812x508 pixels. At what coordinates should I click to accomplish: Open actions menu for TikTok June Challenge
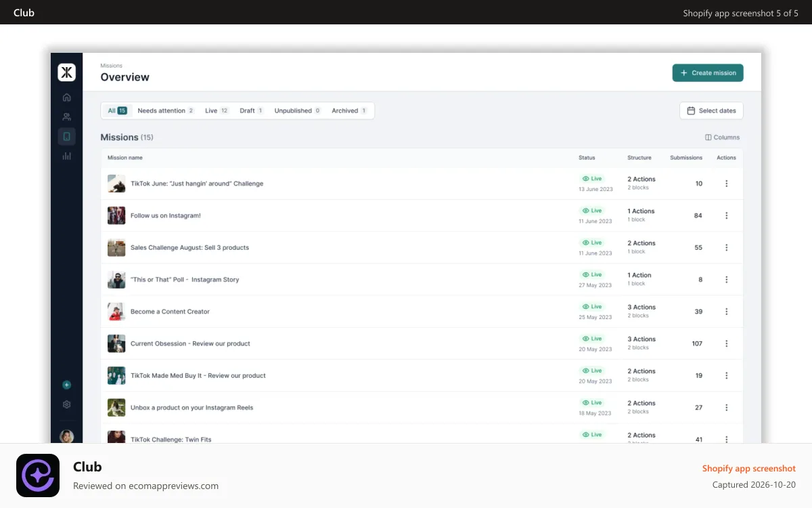click(x=727, y=184)
